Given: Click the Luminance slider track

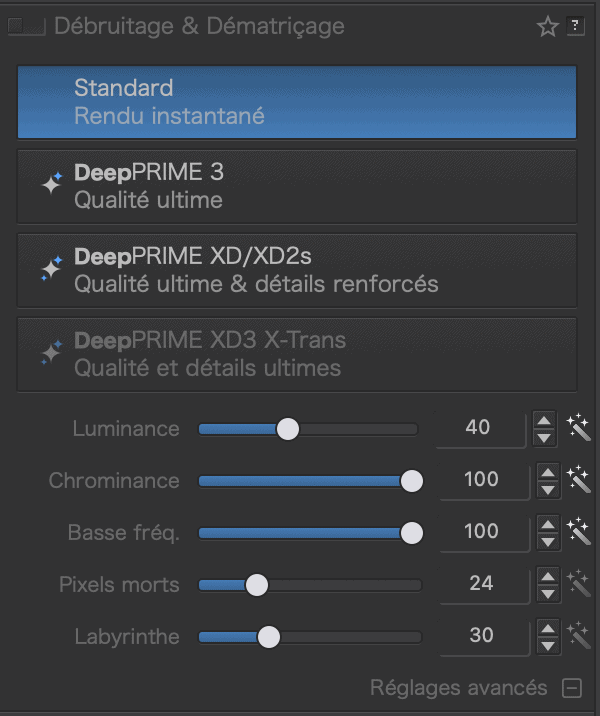Looking at the screenshot, I should 350,429.
